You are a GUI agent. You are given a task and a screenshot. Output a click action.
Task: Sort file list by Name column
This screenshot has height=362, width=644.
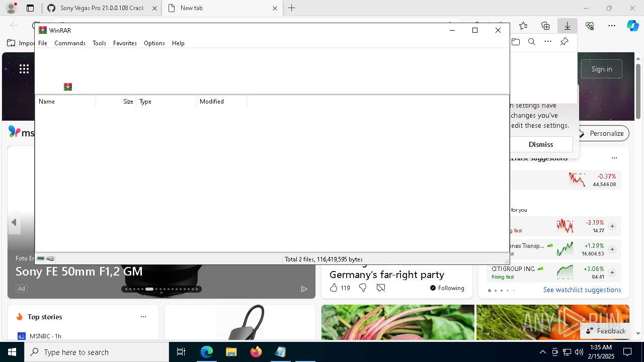click(x=65, y=102)
